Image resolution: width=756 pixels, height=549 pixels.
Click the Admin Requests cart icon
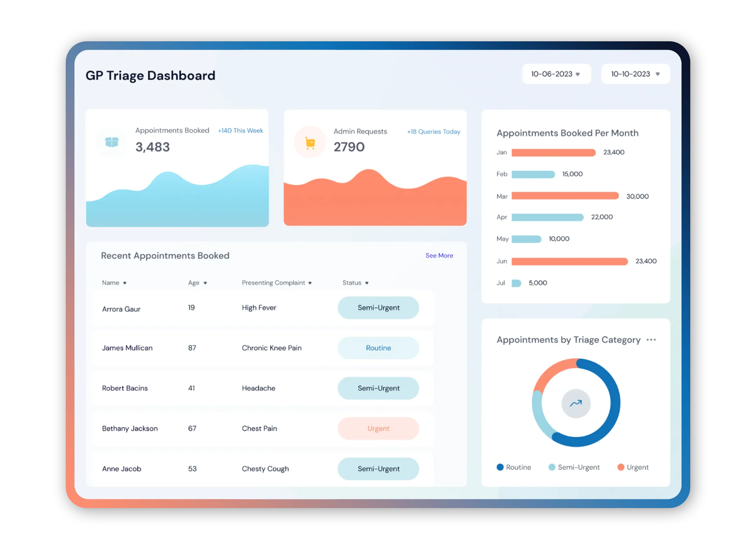[x=309, y=142]
